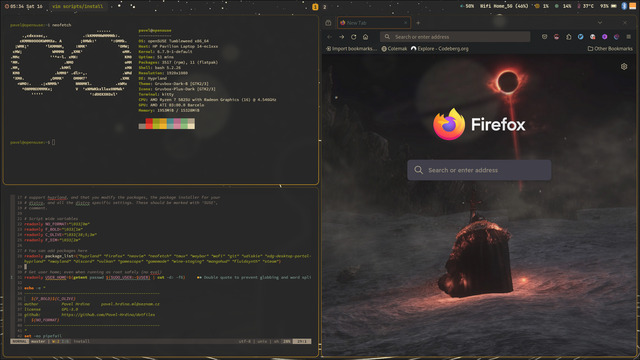Open a new Firefox tab
The height and width of the screenshot is (360, 640).
coord(418,23)
